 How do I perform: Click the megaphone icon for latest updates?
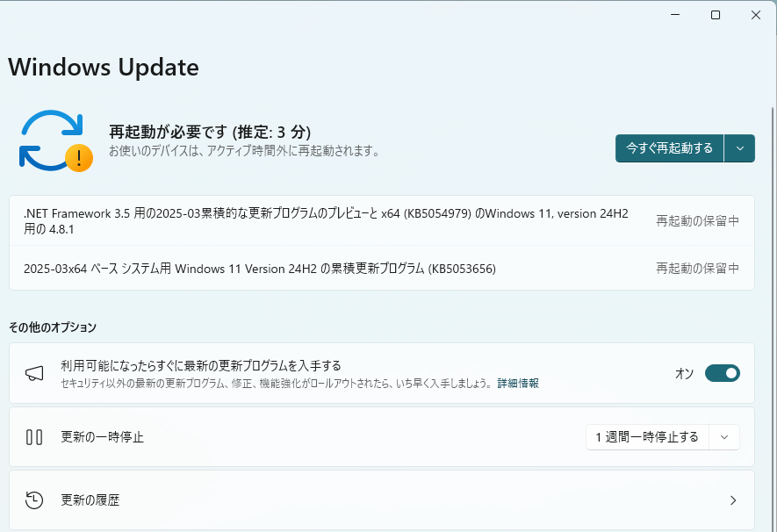pos(34,373)
